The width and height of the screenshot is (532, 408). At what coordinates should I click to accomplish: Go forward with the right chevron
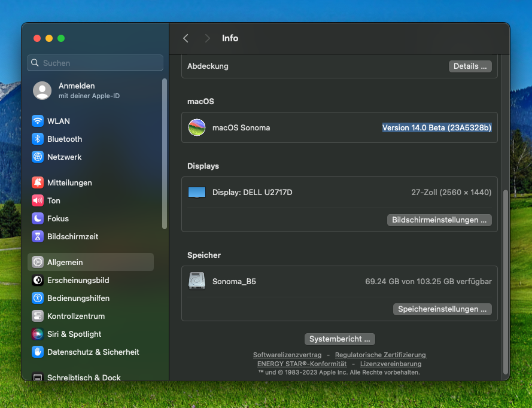207,38
